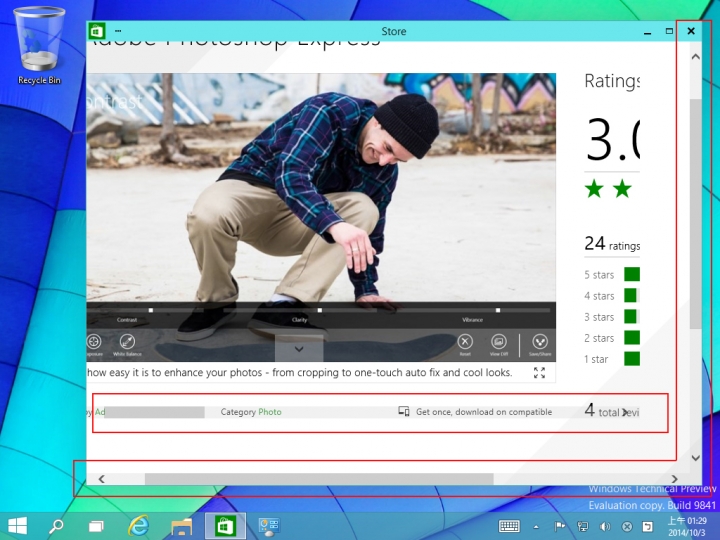720x540 pixels.
Task: Open the Photo category link
Action: pyautogui.click(x=270, y=412)
